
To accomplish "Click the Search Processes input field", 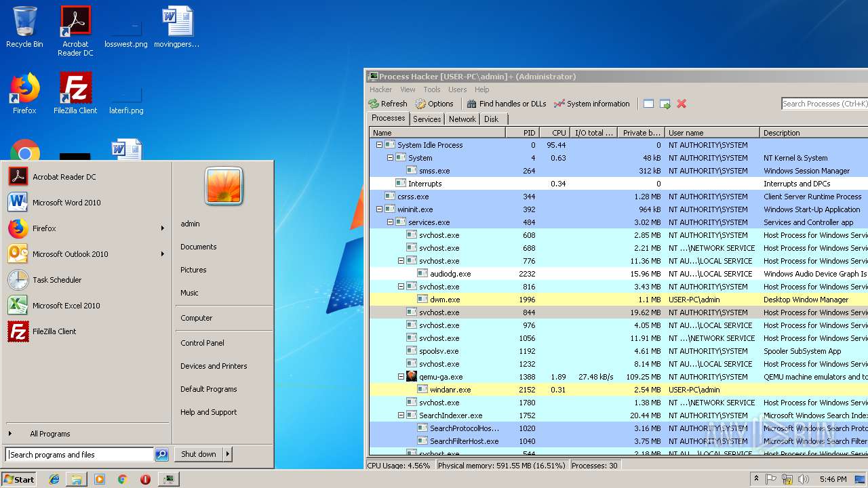I will (x=825, y=104).
